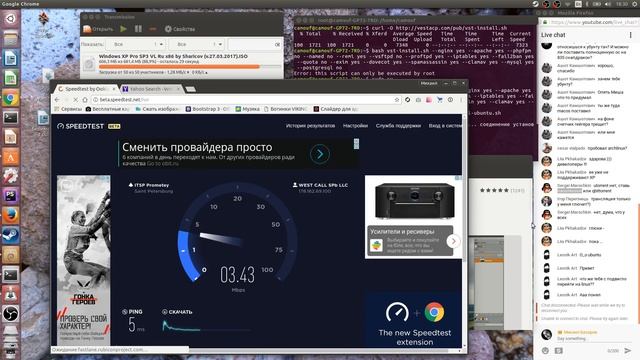640x360 pixels.
Task: Open Live chat three-dot options menu
Action: pos(631,35)
